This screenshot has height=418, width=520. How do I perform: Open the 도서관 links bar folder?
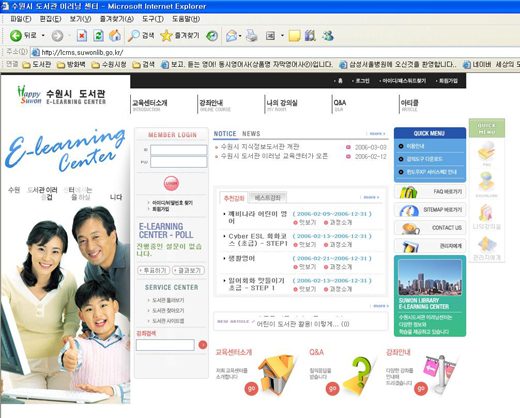click(37, 64)
